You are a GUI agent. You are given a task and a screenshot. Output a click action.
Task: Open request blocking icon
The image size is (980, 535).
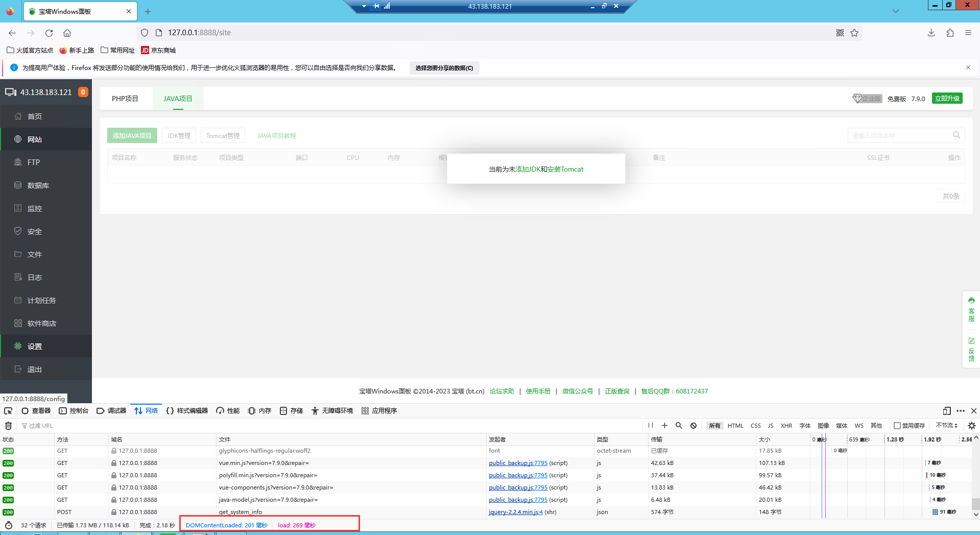[x=694, y=426]
